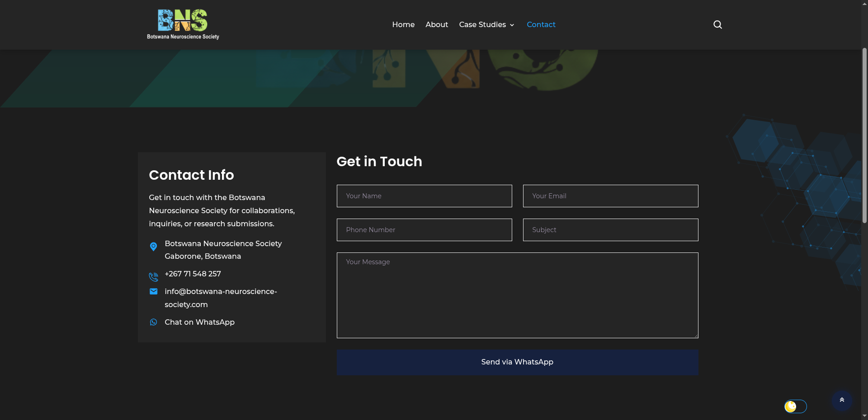This screenshot has height=420, width=868.
Task: Expand the Case Studies dropdown chevron
Action: [512, 25]
